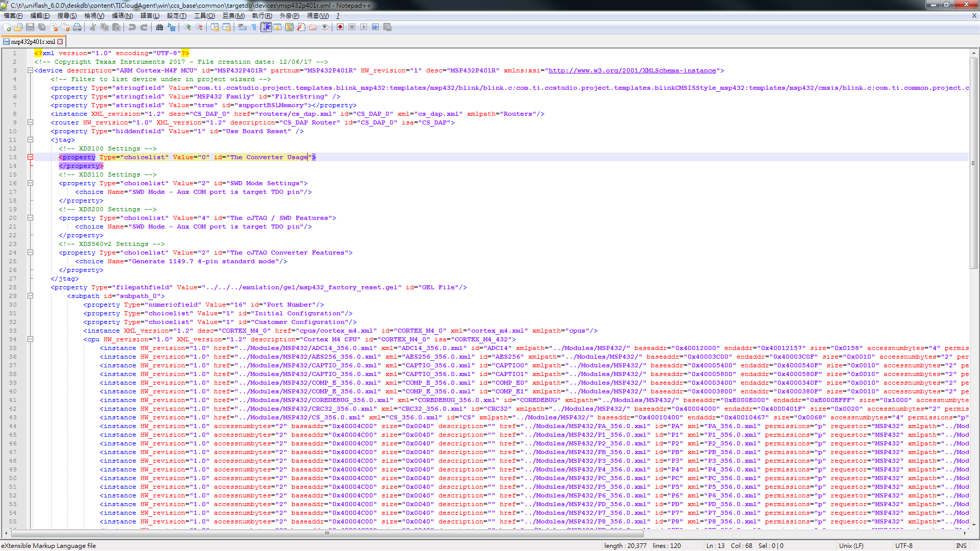Image resolution: width=980 pixels, height=551 pixels.
Task: Collapse the device element on line 3
Action: [30, 70]
